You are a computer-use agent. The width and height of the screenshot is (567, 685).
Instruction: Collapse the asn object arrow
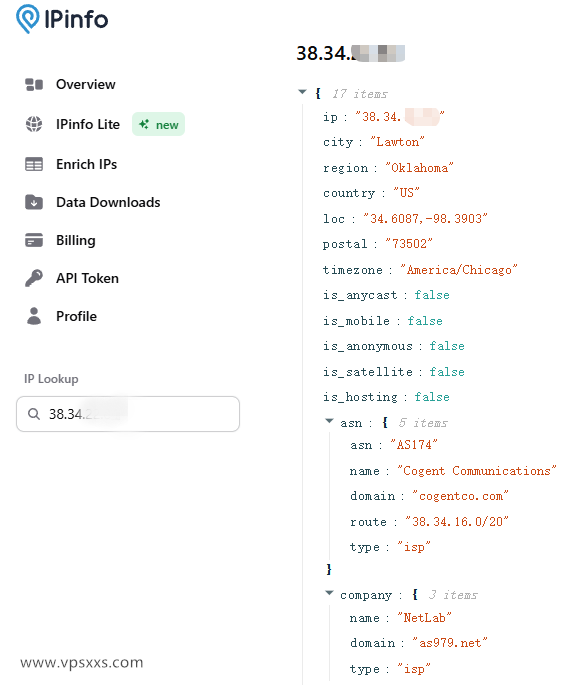coord(329,421)
